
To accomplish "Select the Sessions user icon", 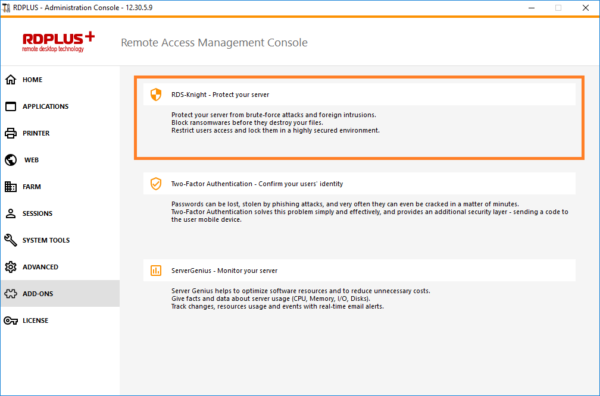I will (x=11, y=213).
